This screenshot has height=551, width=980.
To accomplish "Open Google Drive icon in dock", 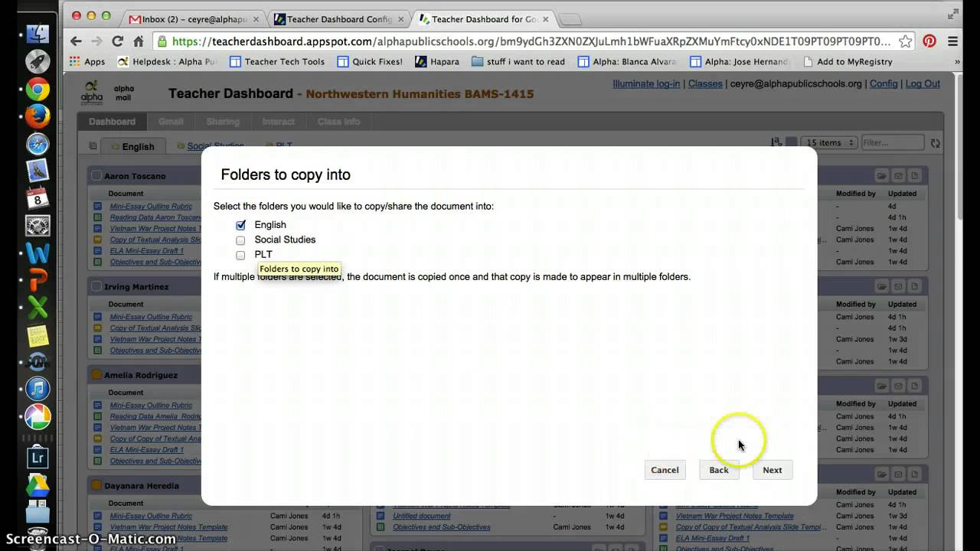I will click(x=38, y=485).
